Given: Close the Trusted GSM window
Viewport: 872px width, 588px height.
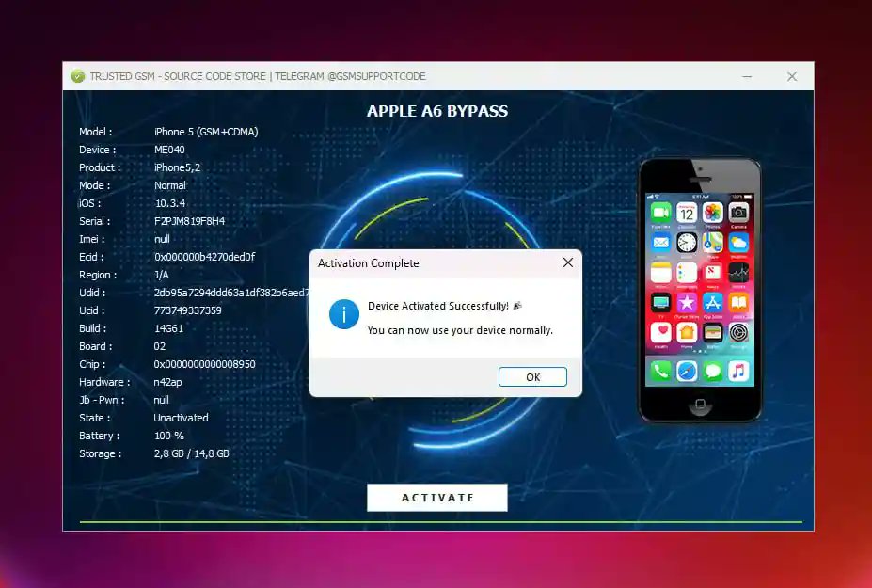Looking at the screenshot, I should [792, 76].
